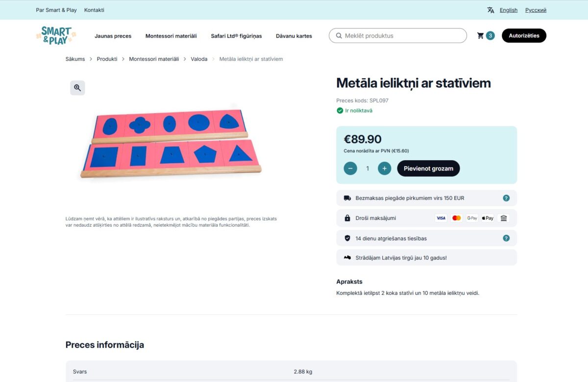Click Pievienot grozam button
588x382 pixels.
click(x=428, y=168)
